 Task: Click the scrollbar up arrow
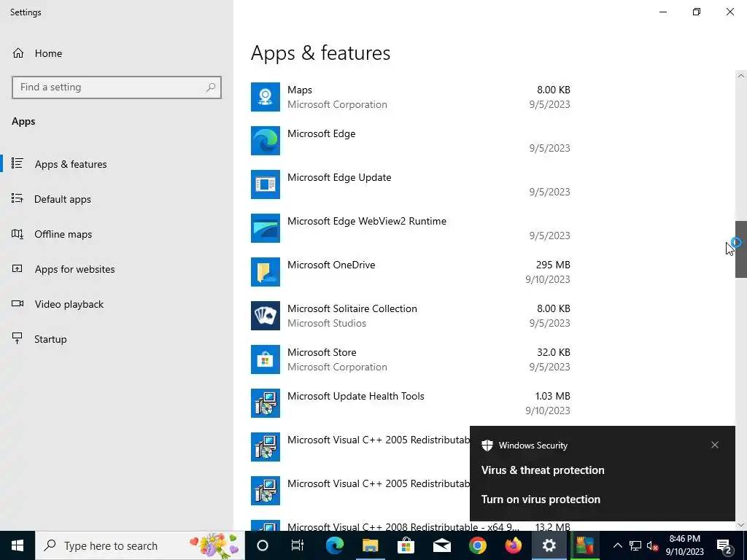[x=741, y=76]
